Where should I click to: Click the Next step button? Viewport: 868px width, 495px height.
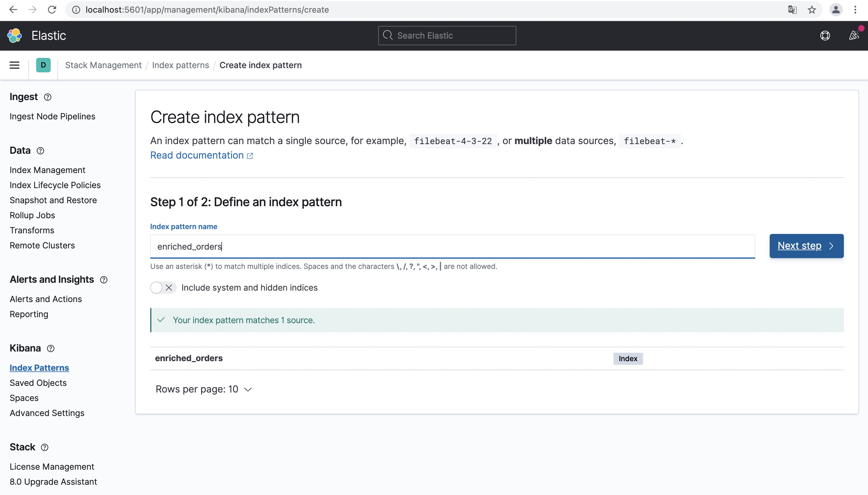coord(806,246)
